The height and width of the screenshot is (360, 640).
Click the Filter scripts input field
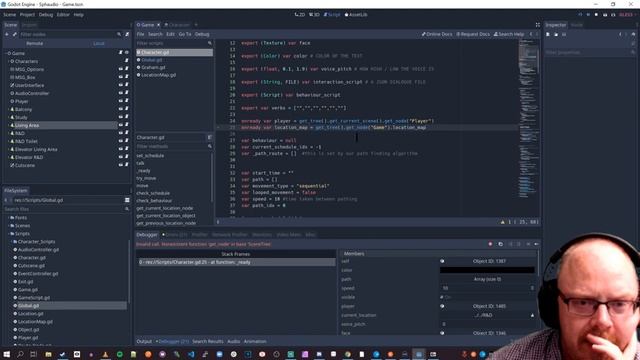tap(174, 43)
